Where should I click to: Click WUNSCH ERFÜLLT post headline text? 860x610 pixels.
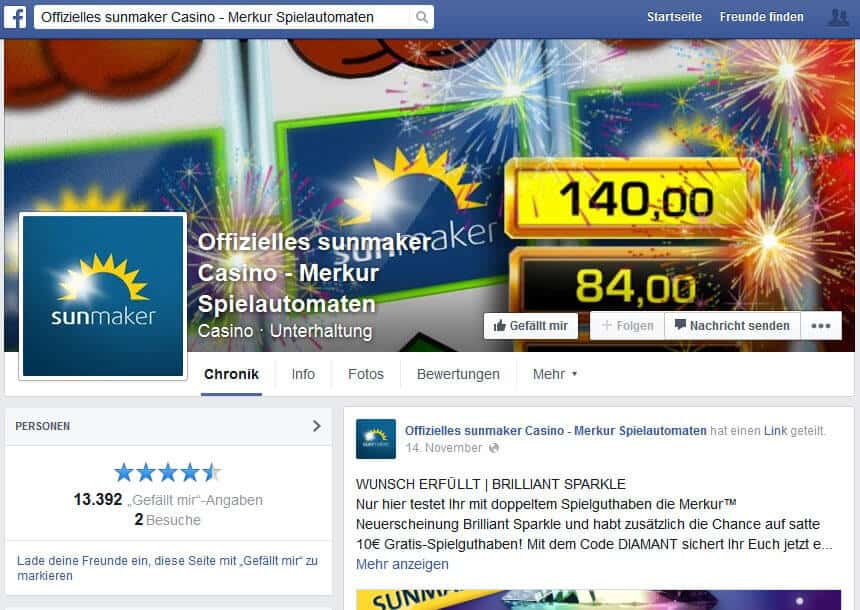point(491,484)
